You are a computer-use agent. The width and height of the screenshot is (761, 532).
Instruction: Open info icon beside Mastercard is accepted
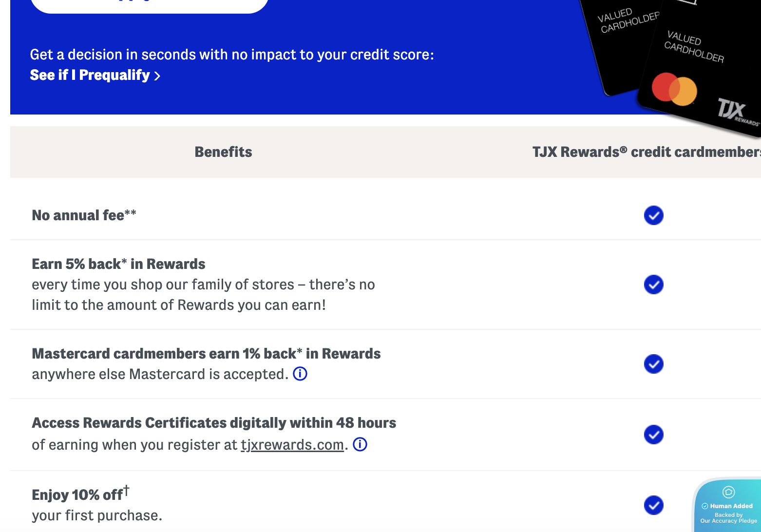pyautogui.click(x=300, y=374)
